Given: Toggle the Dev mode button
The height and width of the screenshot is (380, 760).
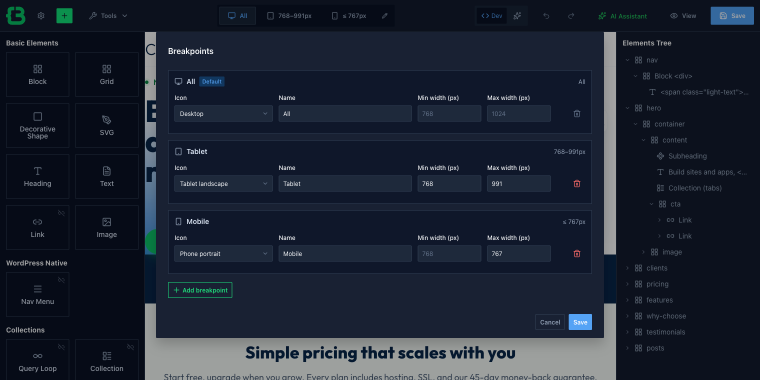Looking at the screenshot, I should (x=491, y=16).
